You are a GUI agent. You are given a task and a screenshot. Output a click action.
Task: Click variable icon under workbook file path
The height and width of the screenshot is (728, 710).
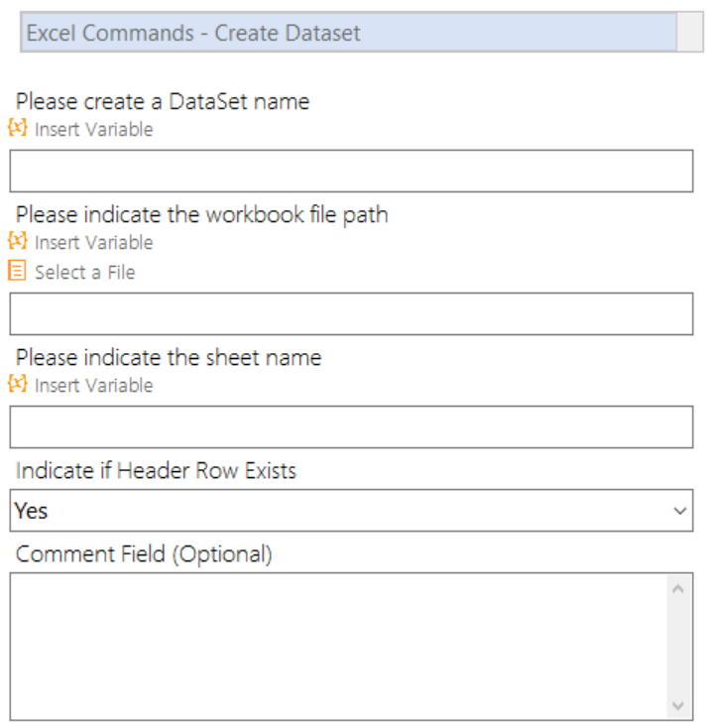(x=18, y=241)
